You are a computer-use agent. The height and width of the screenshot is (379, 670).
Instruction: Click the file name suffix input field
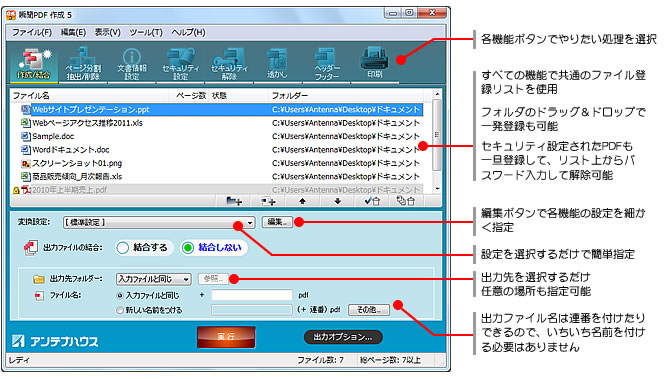pos(252,295)
